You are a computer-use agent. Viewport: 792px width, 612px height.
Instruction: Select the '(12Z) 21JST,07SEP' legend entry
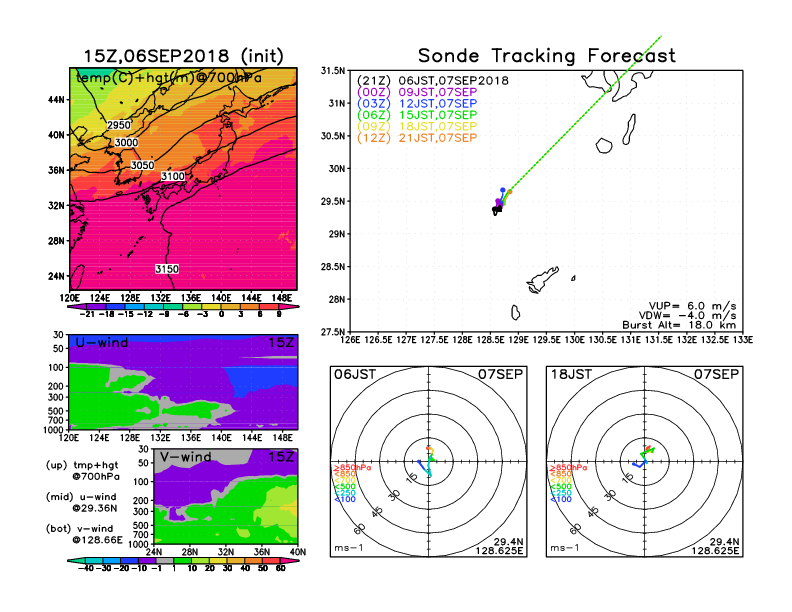click(x=417, y=138)
